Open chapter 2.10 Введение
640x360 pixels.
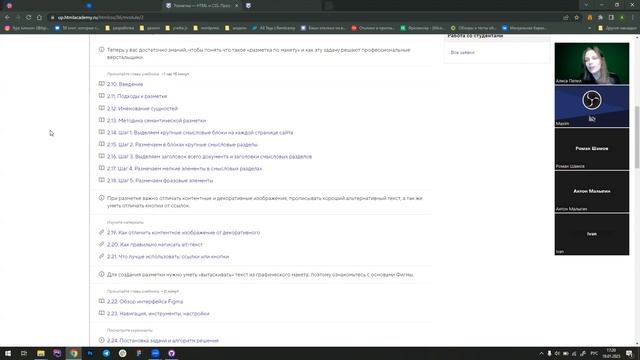125,84
